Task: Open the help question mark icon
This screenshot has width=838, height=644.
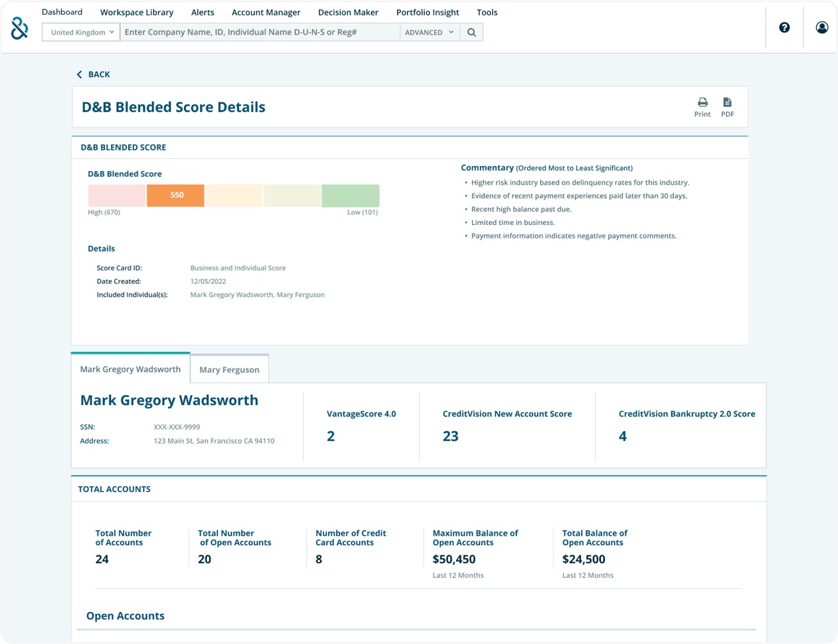Action: [784, 28]
